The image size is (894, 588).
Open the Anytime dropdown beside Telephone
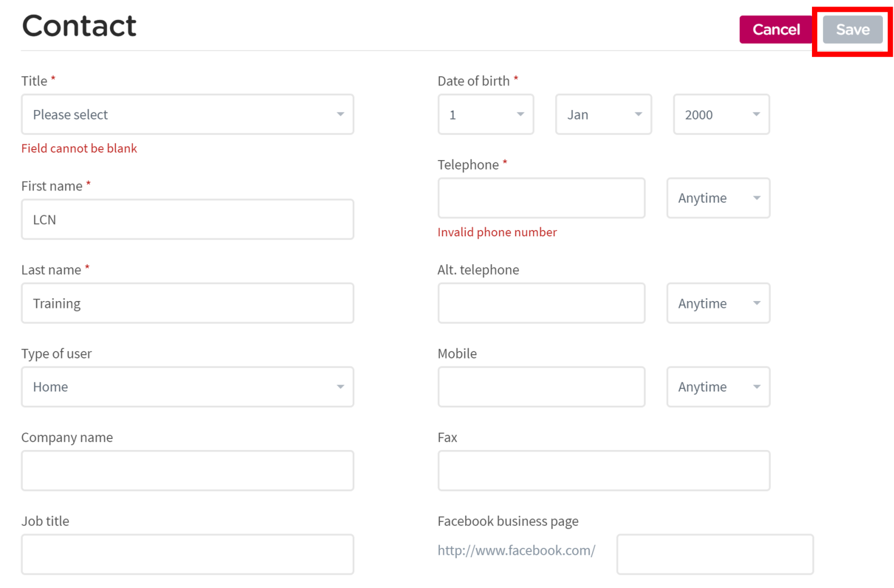point(718,198)
